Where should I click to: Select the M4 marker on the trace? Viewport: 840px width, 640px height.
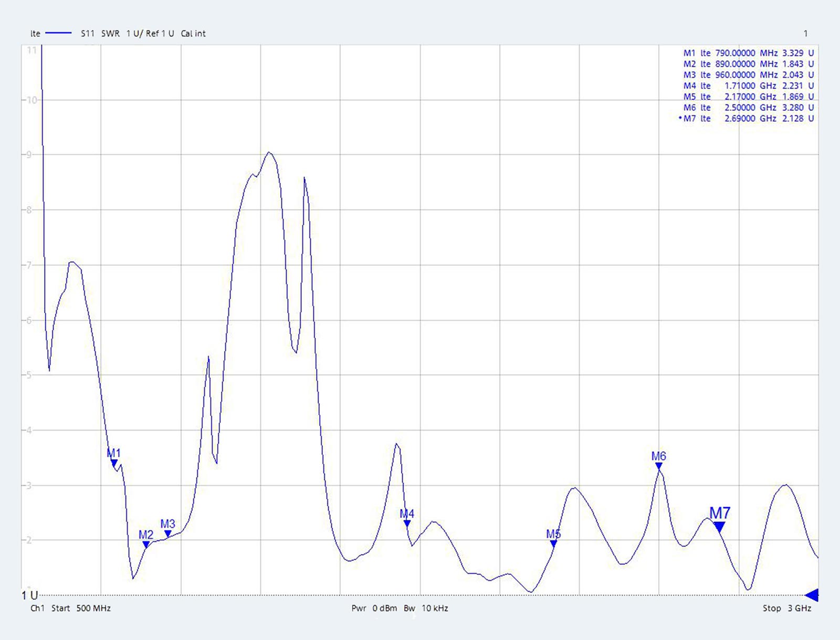click(x=407, y=523)
